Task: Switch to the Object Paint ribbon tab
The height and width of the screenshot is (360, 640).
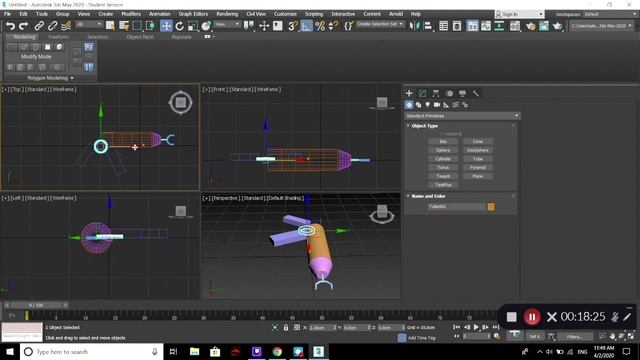Action: [x=140, y=37]
